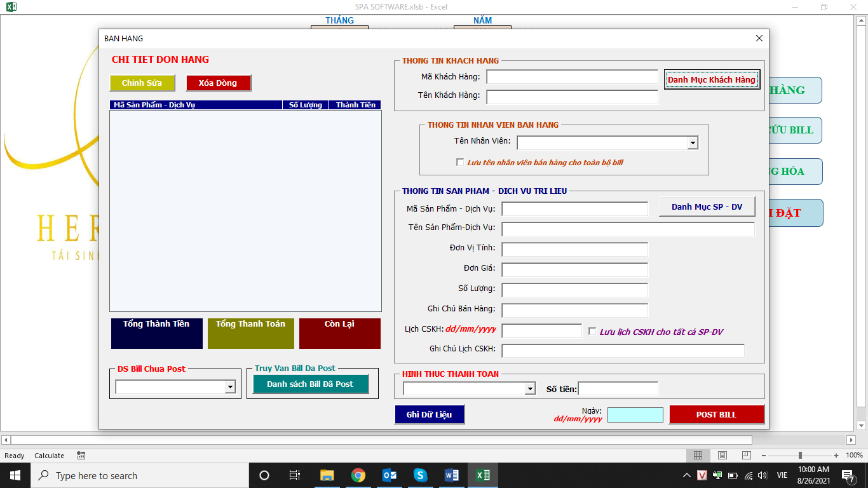Open the DS Bill Chua Post dropdown
The image size is (868, 488).
tap(230, 387)
